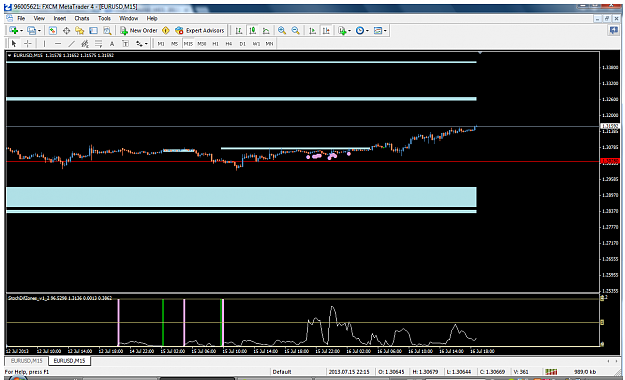The height and width of the screenshot is (380, 625).
Task: Toggle Auto Scroll
Action: [x=312, y=31]
